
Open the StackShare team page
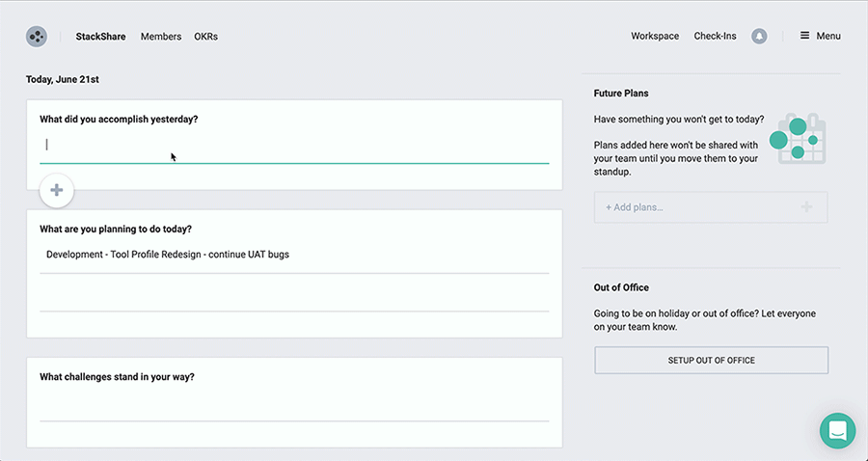(x=104, y=37)
